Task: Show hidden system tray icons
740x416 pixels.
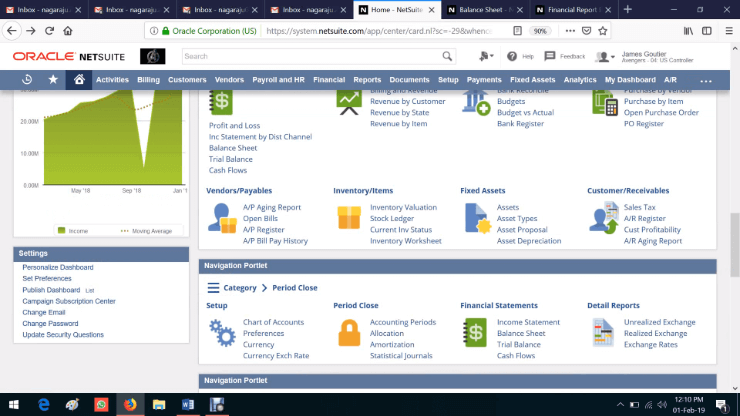Action: 620,405
